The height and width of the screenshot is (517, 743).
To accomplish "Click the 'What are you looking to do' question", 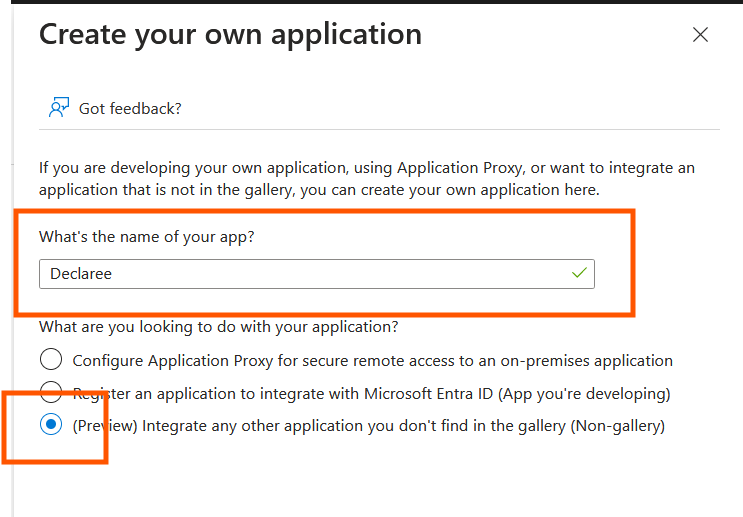I will click(x=218, y=327).
